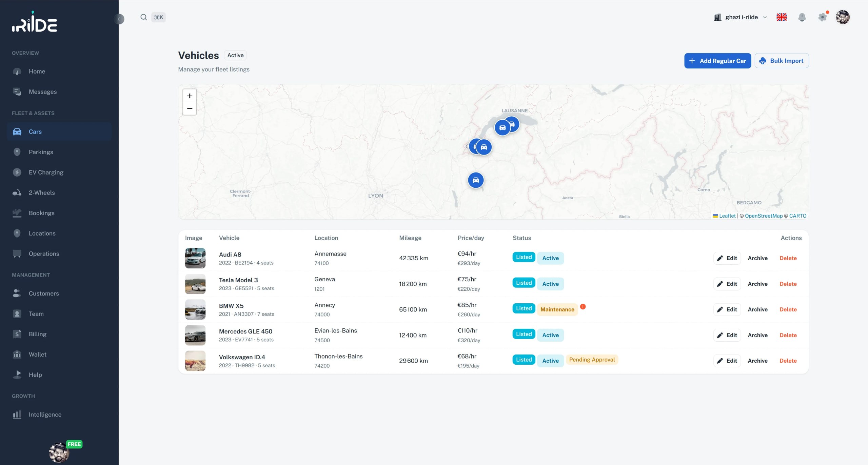Viewport: 868px width, 465px height.
Task: Edit the Mercedes GLE 450 listing
Action: pos(727,335)
